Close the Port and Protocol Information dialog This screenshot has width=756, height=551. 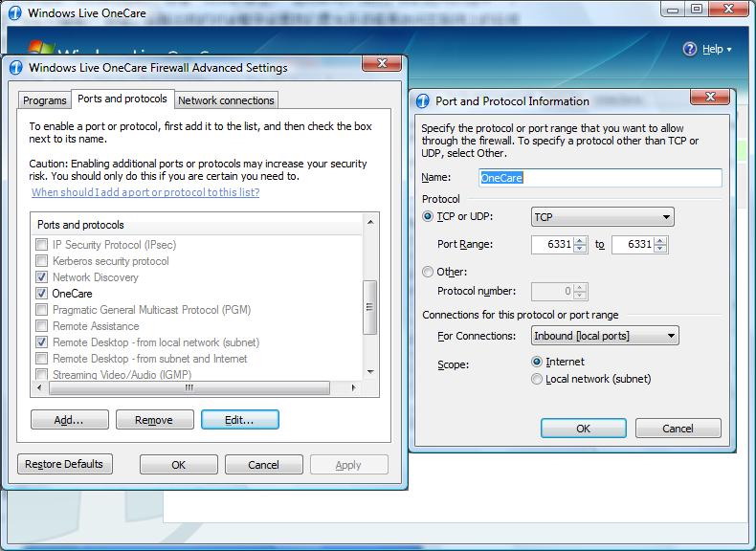[710, 97]
